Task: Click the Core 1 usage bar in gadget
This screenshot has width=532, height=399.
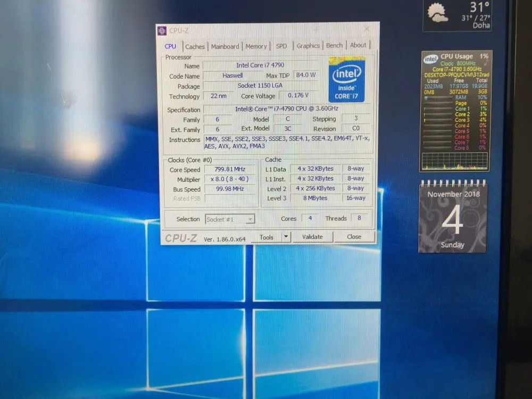Action: coord(438,109)
